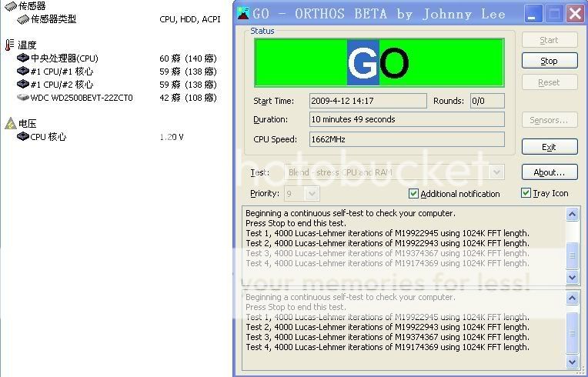This screenshot has height=377, width=588.
Task: Select the 中央处理器(CPU) row label
Action: 65,58
